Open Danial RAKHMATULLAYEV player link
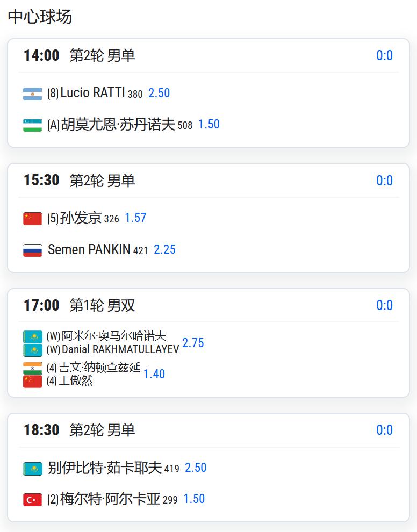This screenshot has width=417, height=532. click(x=120, y=349)
